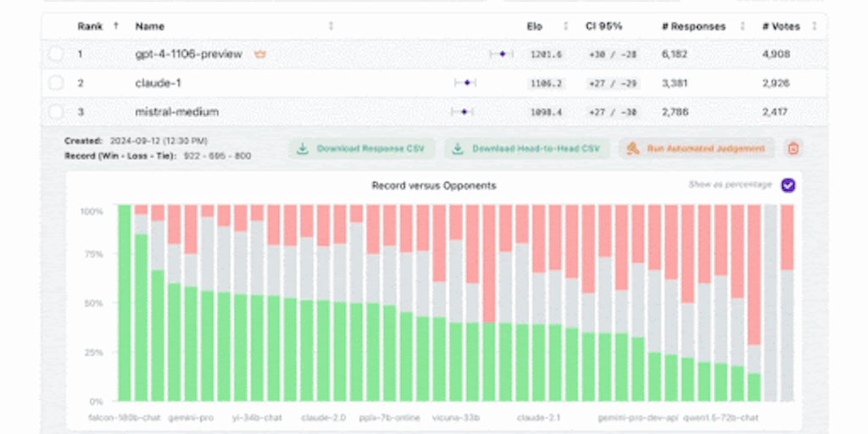868x434 pixels.
Task: Click the Elo confidence interval marker for gpt-4-1106-preview
Action: click(502, 54)
